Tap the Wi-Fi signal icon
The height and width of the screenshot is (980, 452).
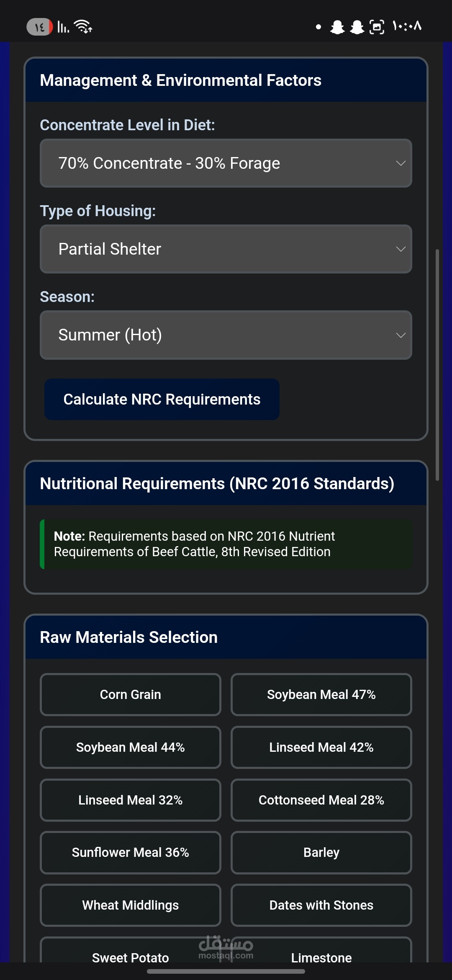point(83,26)
